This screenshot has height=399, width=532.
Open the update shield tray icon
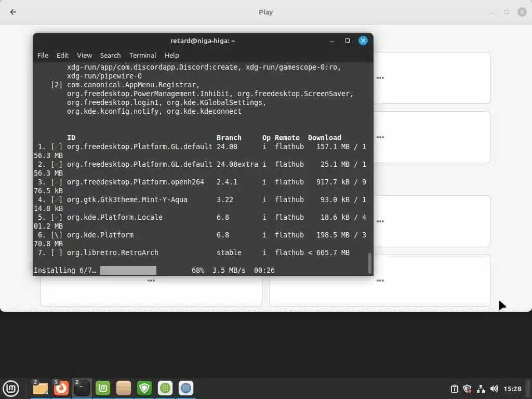point(467,389)
